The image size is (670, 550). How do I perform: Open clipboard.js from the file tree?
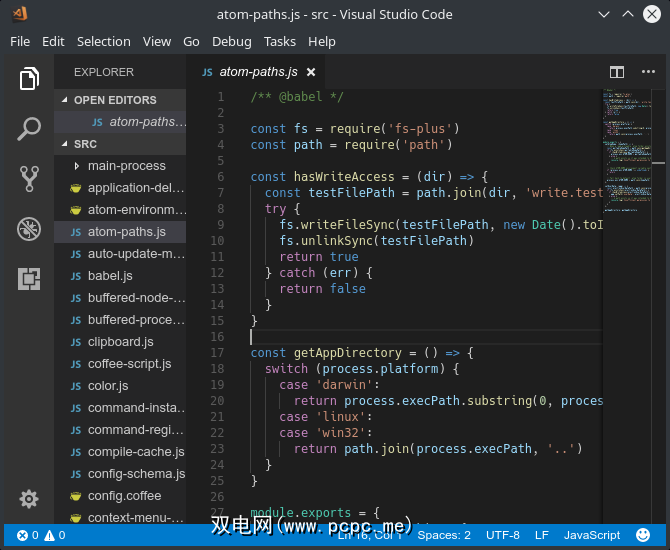pos(120,342)
